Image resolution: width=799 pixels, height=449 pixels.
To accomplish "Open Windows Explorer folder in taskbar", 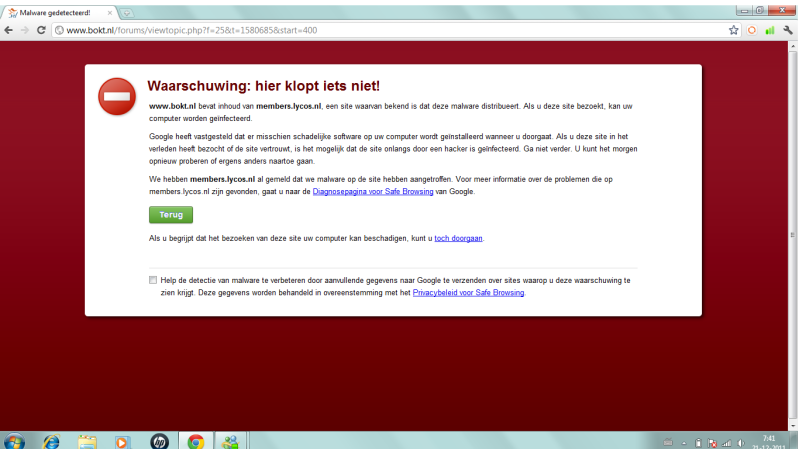I will [x=87, y=441].
